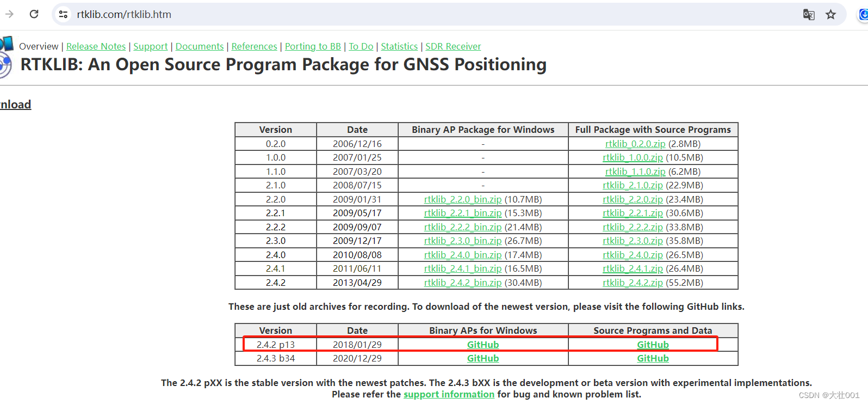
Task: Bookmark this page with star icon
Action: [x=830, y=15]
